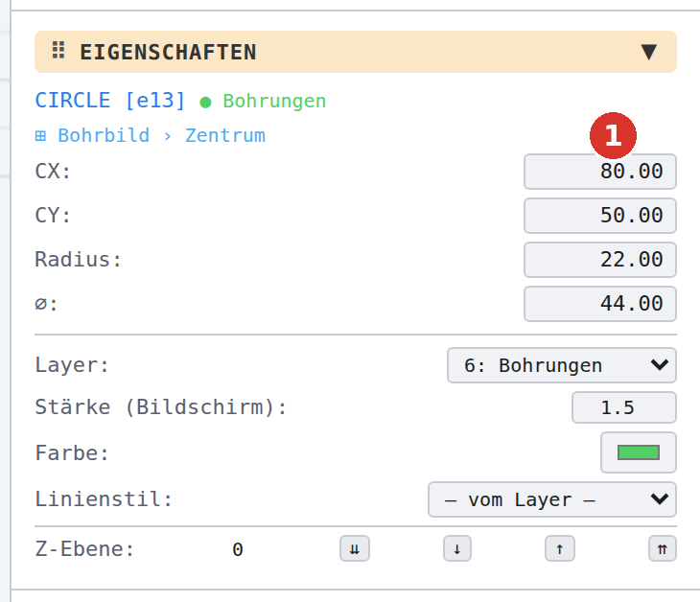Click the green Bohrungen layer dot

(x=205, y=103)
